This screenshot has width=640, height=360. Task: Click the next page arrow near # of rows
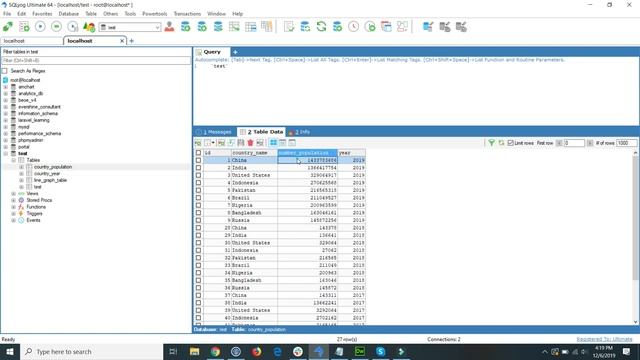pos(590,143)
